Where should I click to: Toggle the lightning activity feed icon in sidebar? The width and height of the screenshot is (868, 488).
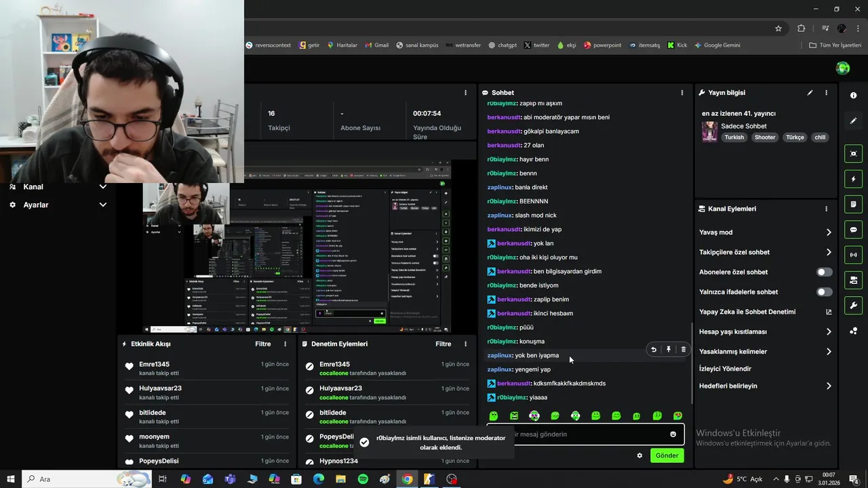[853, 179]
